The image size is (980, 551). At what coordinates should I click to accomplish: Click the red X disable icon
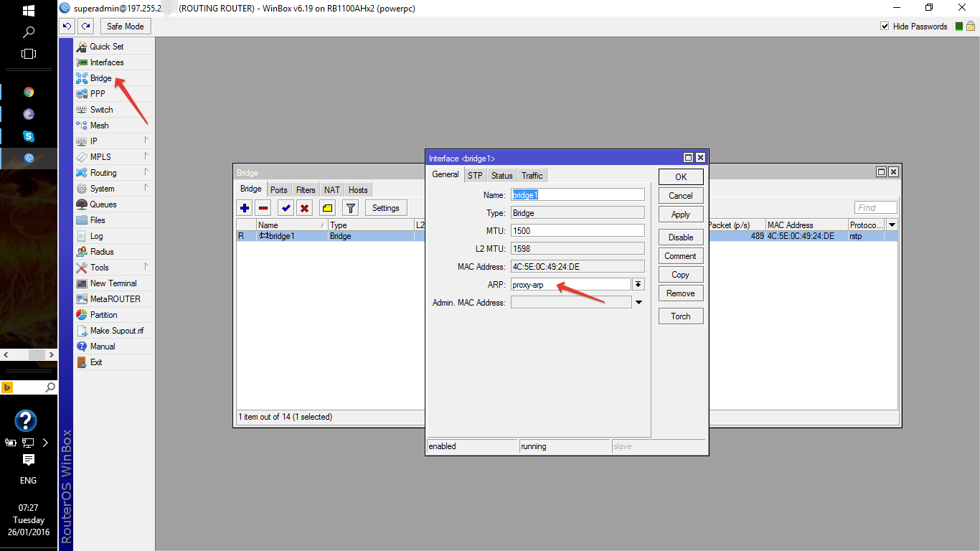click(x=304, y=208)
